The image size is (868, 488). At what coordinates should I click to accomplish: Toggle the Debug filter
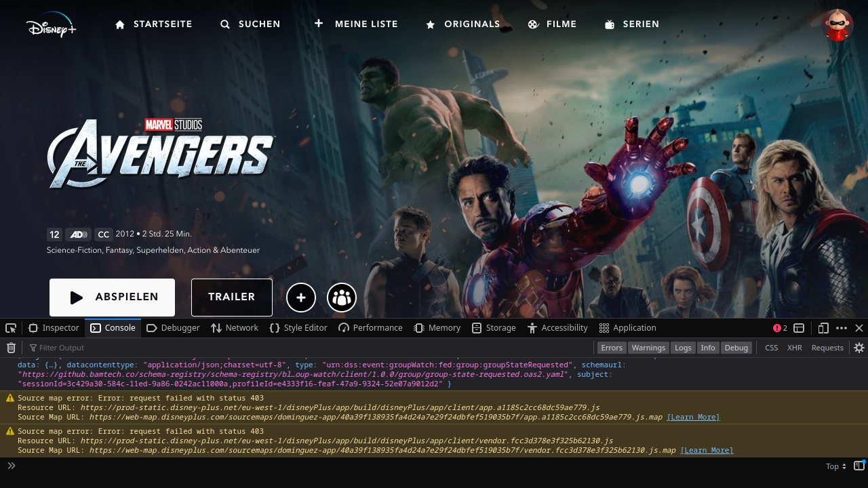736,348
